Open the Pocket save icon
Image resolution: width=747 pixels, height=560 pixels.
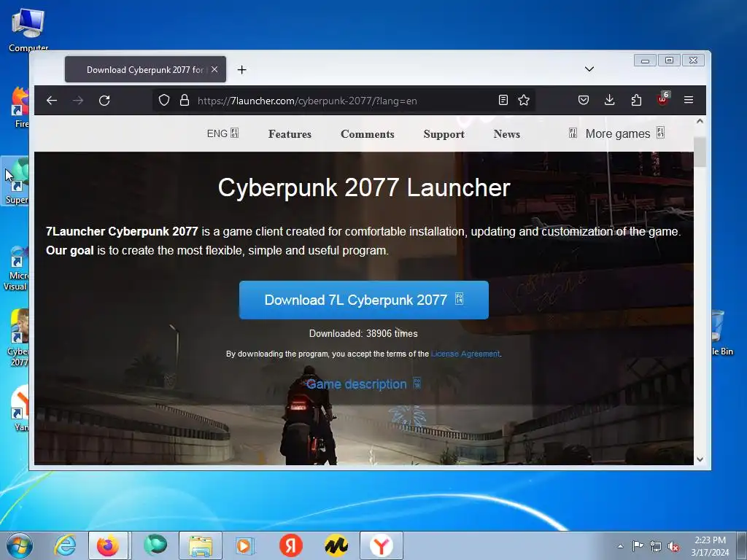pos(584,100)
